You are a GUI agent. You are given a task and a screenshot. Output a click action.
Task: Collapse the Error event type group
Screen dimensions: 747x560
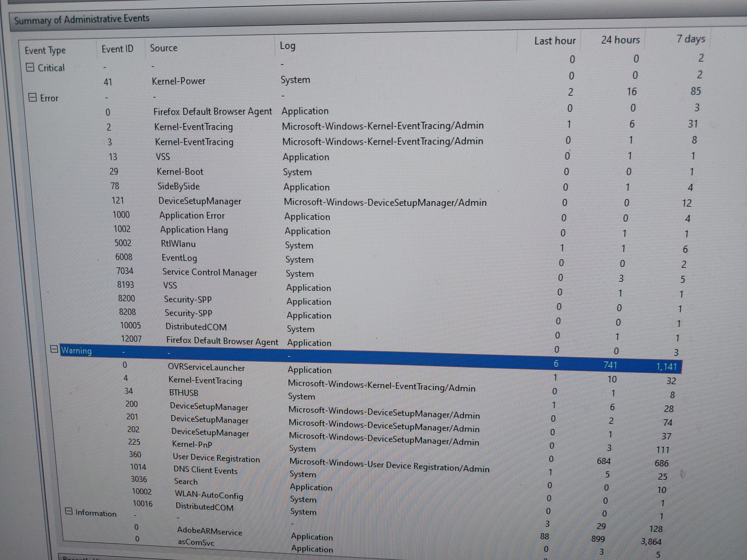[32, 98]
